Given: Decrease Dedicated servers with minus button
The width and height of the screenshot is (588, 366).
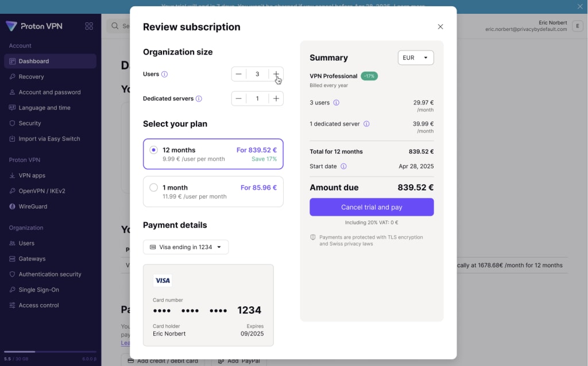Looking at the screenshot, I should click(x=238, y=99).
